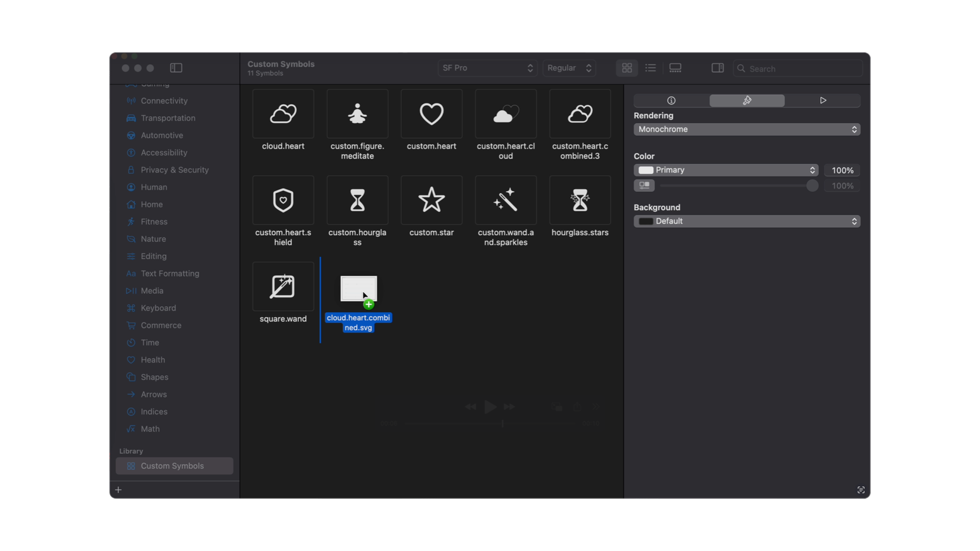The image size is (980, 551).
Task: Select the grid view icon
Action: [x=626, y=68]
